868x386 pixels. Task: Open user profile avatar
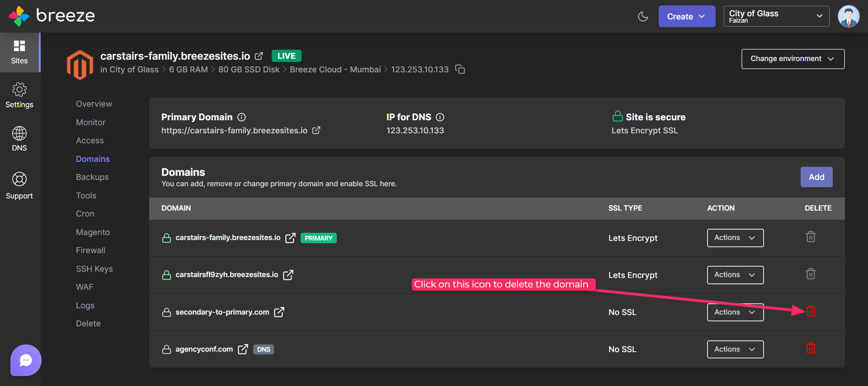(x=849, y=16)
